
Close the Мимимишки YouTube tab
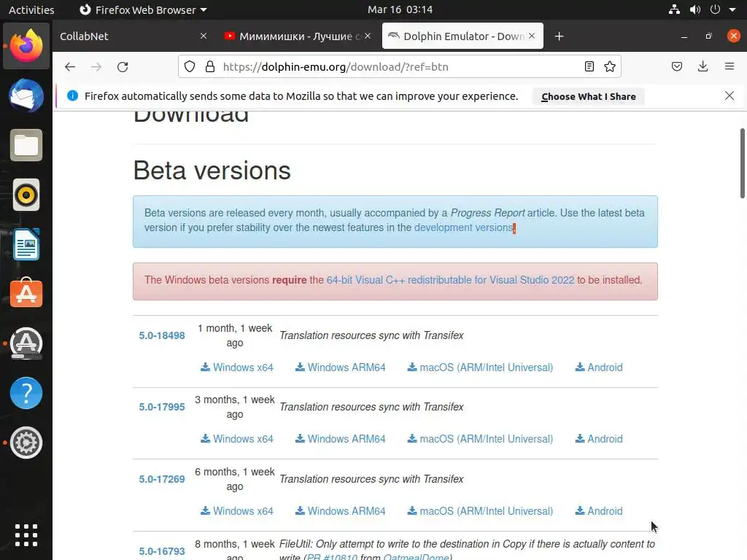pyautogui.click(x=368, y=36)
